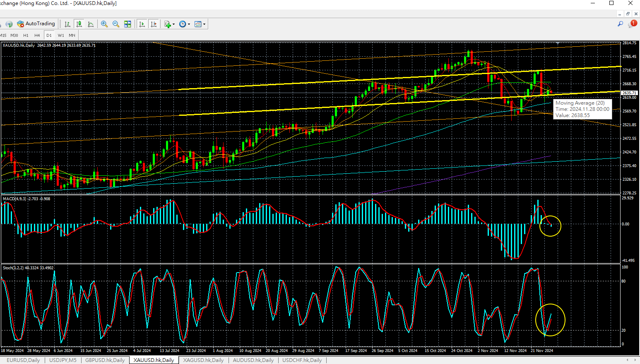The height and width of the screenshot is (364, 640).
Task: Zoom in on the chart
Action: 104,24
